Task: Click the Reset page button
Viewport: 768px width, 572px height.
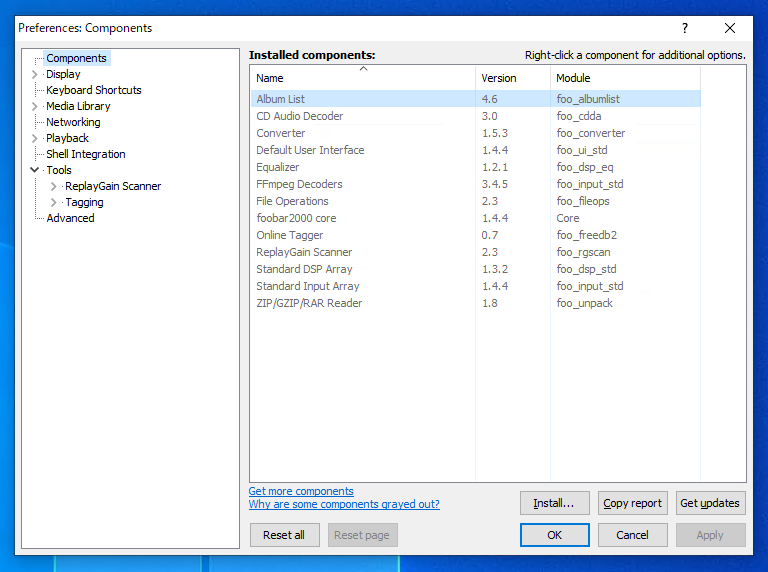Action: coord(362,535)
